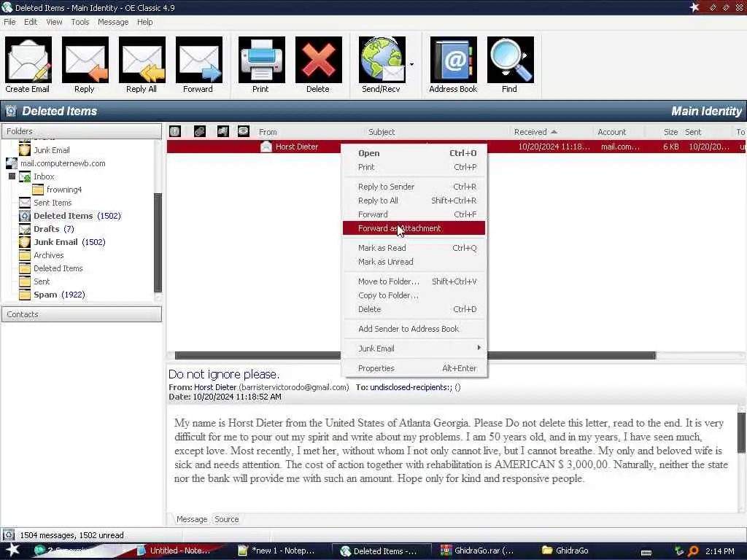Choose Mark as Unread
This screenshot has height=560, width=747.
pyautogui.click(x=414, y=262)
